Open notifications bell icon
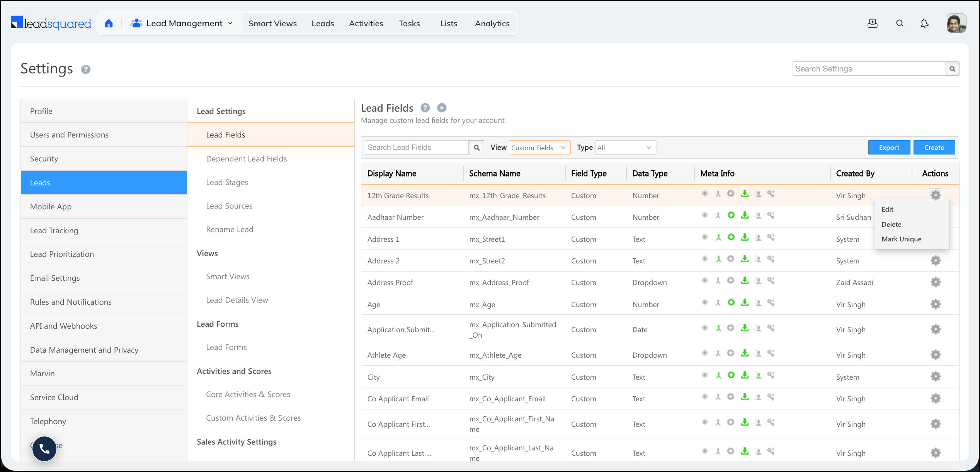 pyautogui.click(x=924, y=24)
